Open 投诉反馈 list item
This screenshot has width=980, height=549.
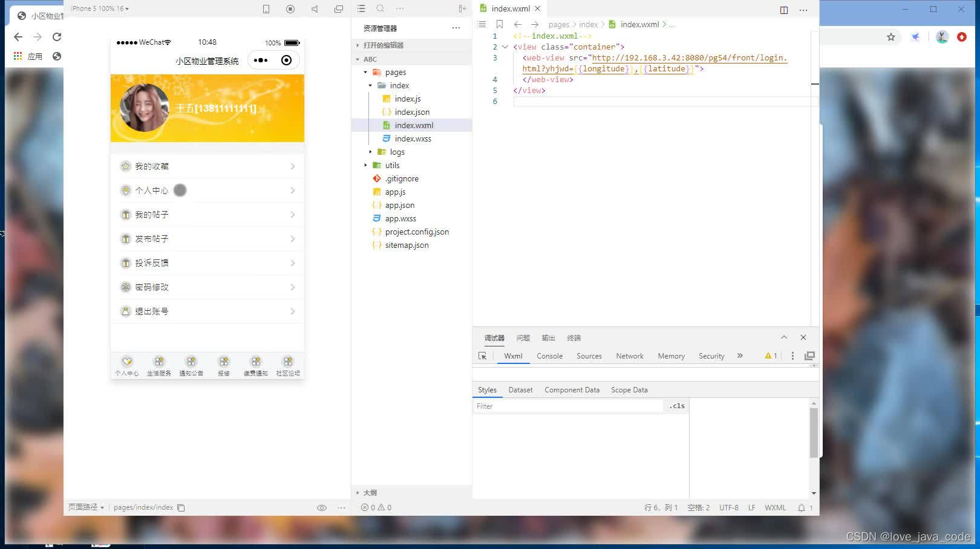[207, 263]
